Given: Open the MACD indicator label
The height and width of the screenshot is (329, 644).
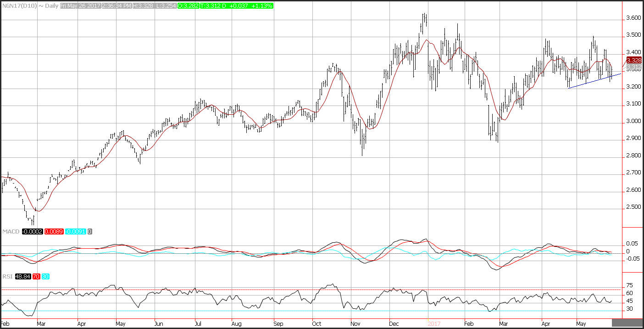Looking at the screenshot, I should pos(10,232).
